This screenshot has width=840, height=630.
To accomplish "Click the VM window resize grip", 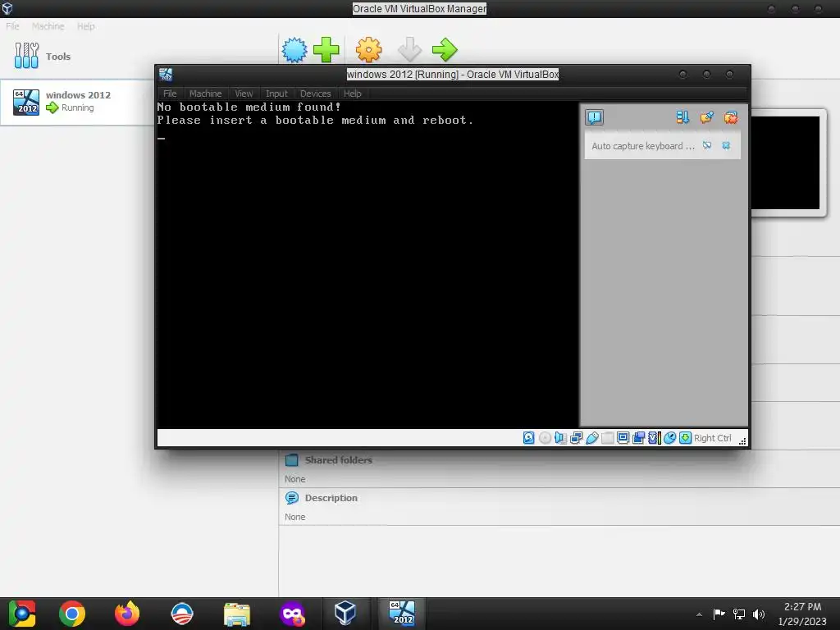I will tap(742, 441).
